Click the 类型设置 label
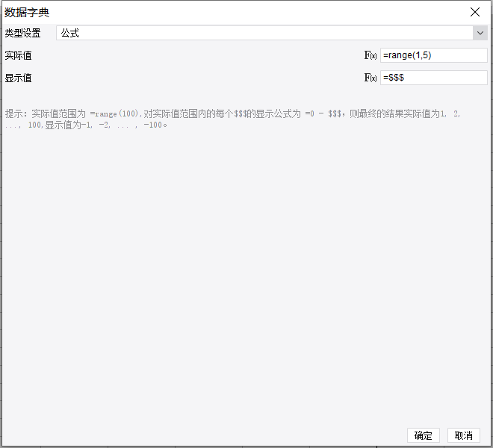 point(22,33)
